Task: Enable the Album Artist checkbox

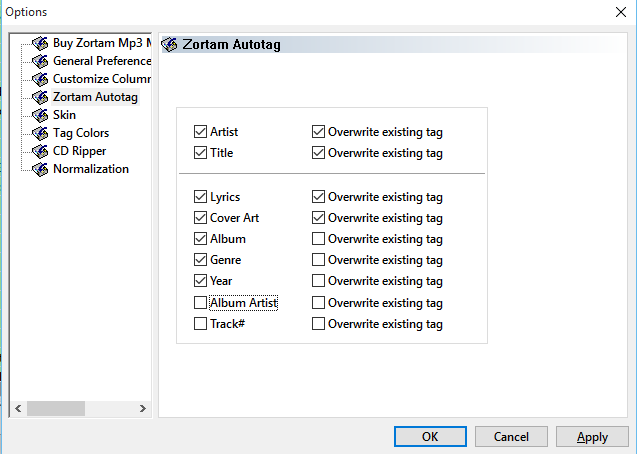Action: tap(201, 303)
